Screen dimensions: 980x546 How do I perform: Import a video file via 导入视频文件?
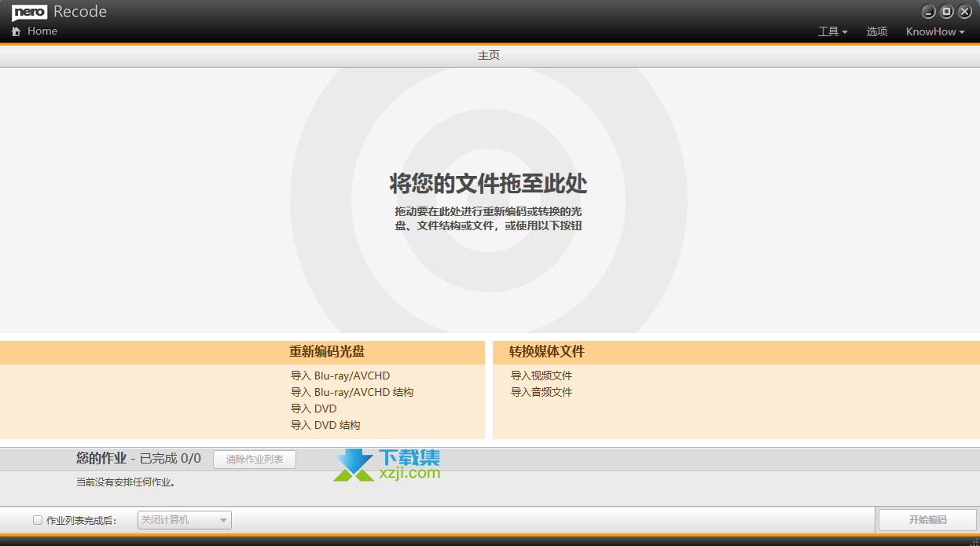click(x=541, y=376)
